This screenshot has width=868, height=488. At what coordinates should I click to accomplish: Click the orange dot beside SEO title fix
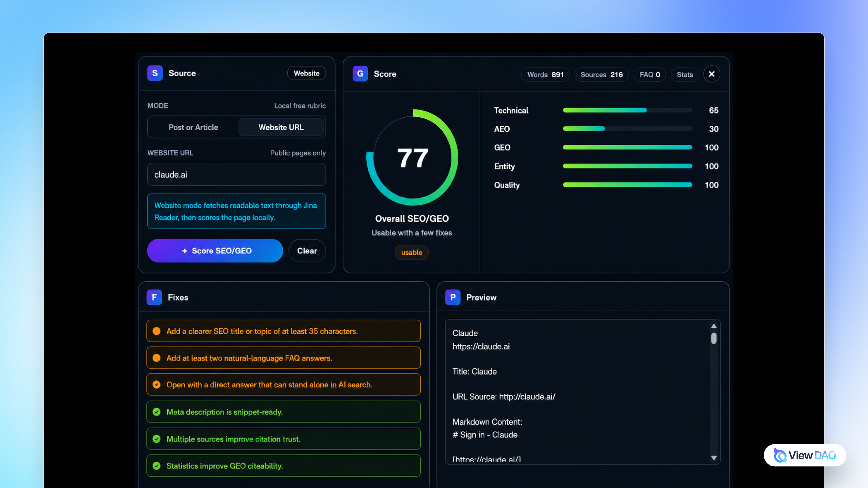(x=156, y=331)
